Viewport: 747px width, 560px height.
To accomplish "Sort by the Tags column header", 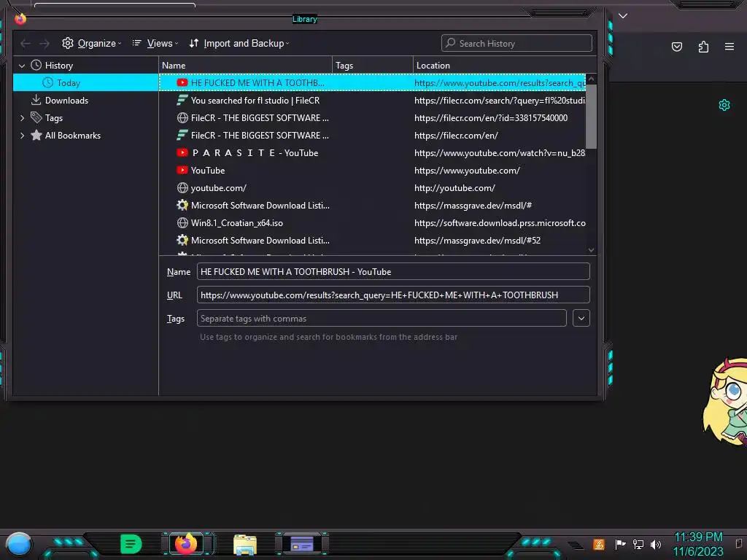I will [x=373, y=65].
